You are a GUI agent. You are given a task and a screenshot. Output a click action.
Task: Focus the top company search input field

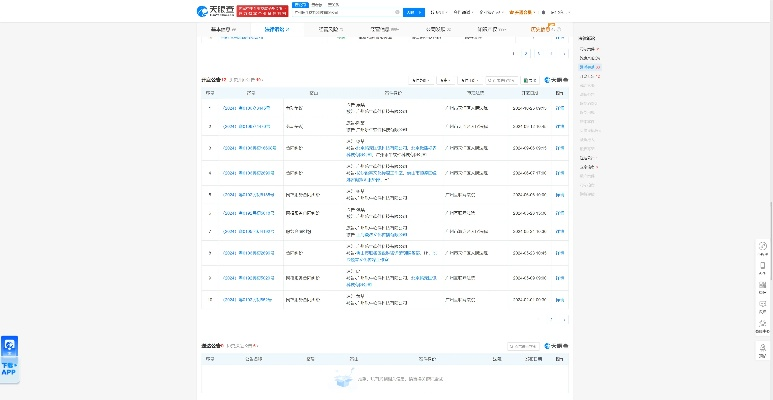(x=344, y=12)
